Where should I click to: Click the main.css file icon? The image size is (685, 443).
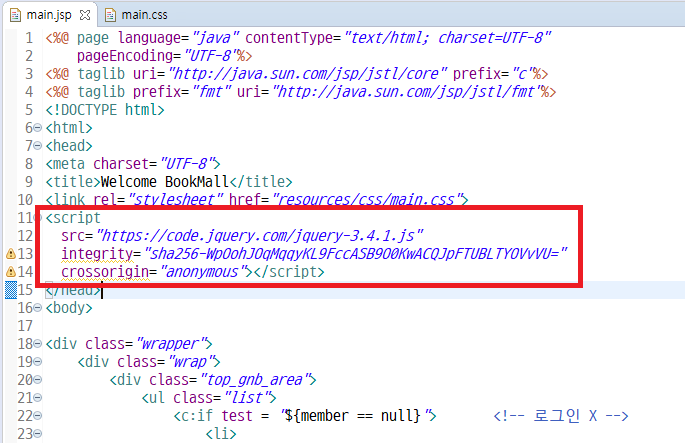(x=111, y=15)
